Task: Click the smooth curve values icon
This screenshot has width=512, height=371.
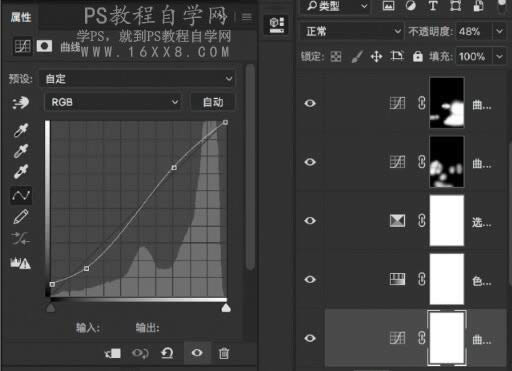Action: [21, 239]
